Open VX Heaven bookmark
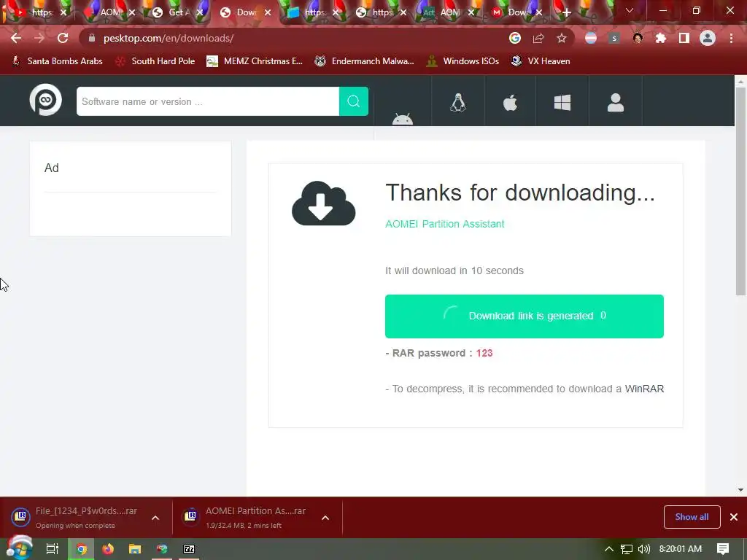This screenshot has width=747, height=560. 541,61
